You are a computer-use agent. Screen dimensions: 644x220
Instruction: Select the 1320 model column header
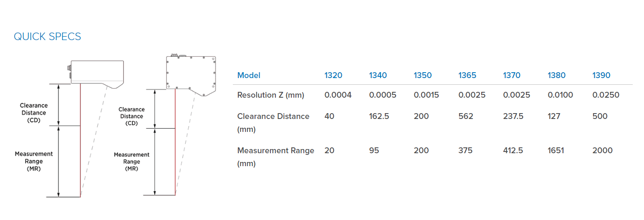pos(333,76)
